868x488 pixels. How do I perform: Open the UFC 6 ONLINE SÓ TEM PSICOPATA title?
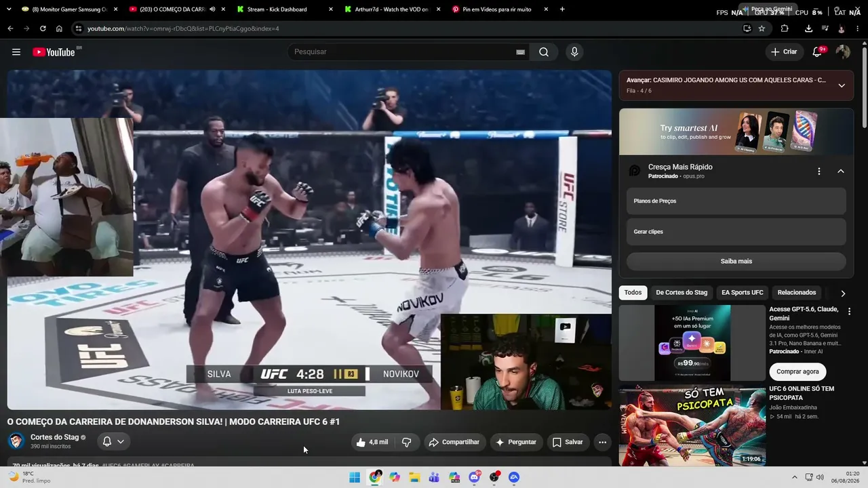tap(802, 393)
